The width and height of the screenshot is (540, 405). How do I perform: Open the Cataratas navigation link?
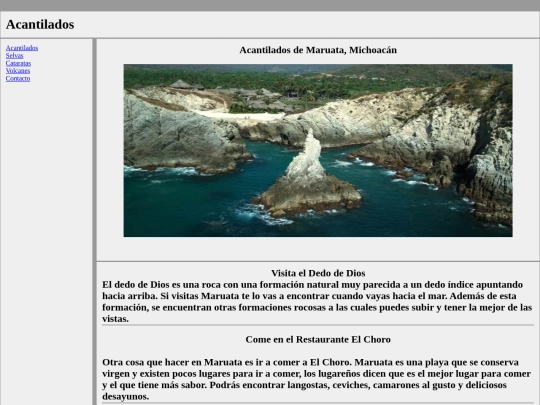pyautogui.click(x=18, y=63)
